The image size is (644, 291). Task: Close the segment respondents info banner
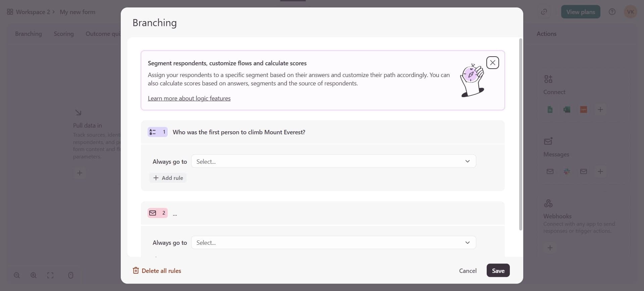point(492,63)
